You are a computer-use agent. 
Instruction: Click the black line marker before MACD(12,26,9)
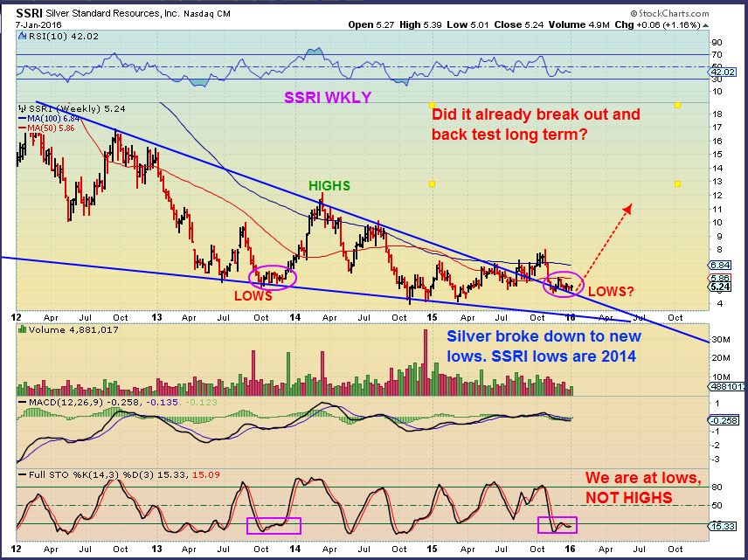tap(22, 403)
